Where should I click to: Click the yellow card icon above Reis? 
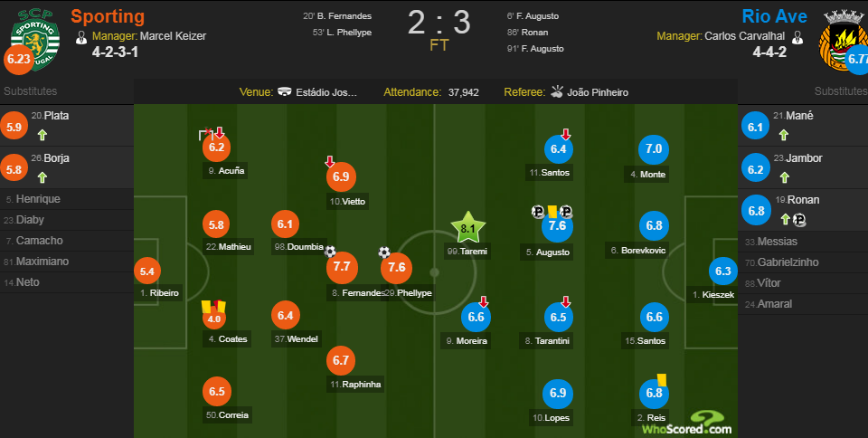[661, 381]
